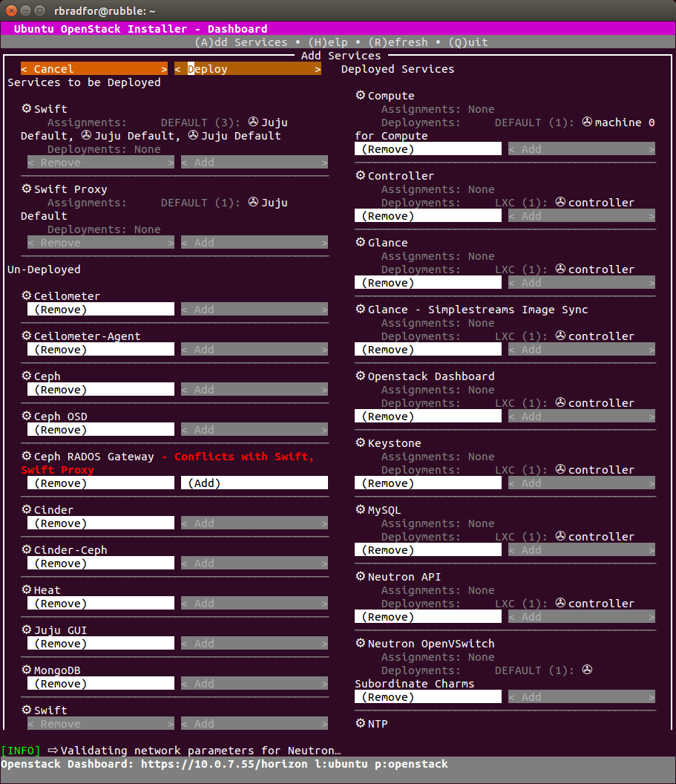This screenshot has width=676, height=784.
Task: Select (Q)uit in the top menu
Action: coord(468,42)
